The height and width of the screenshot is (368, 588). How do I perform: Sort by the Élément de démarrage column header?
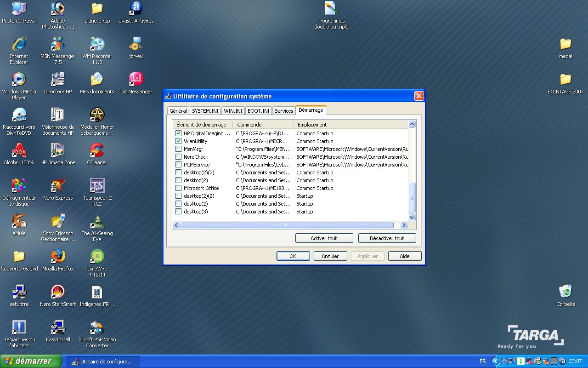coord(203,125)
